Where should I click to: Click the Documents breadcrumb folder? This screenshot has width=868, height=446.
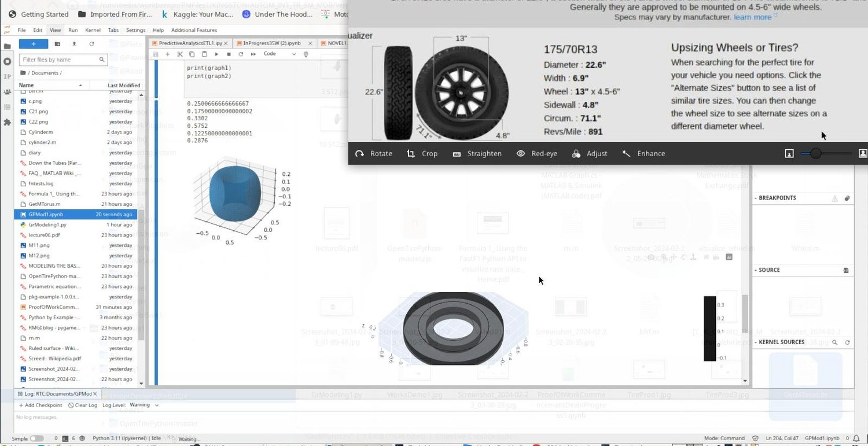(x=44, y=73)
